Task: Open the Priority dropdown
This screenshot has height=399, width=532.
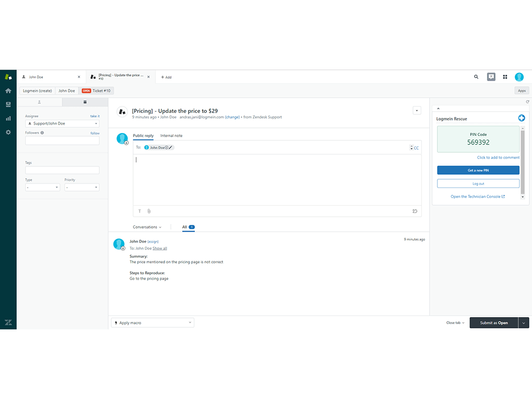Action: [x=82, y=187]
